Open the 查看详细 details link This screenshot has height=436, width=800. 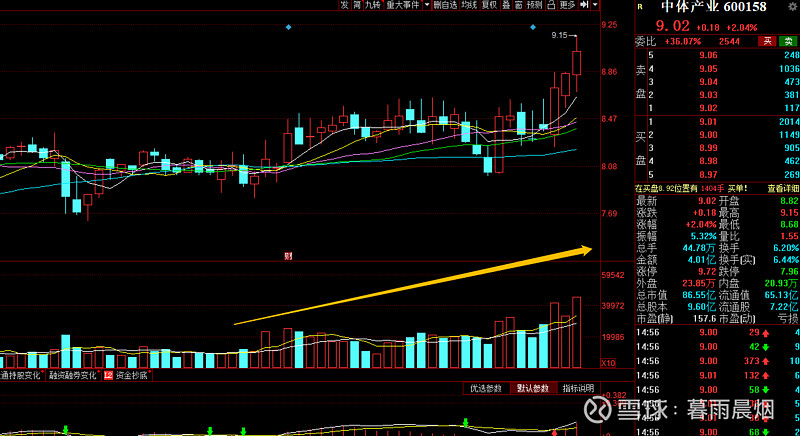782,188
